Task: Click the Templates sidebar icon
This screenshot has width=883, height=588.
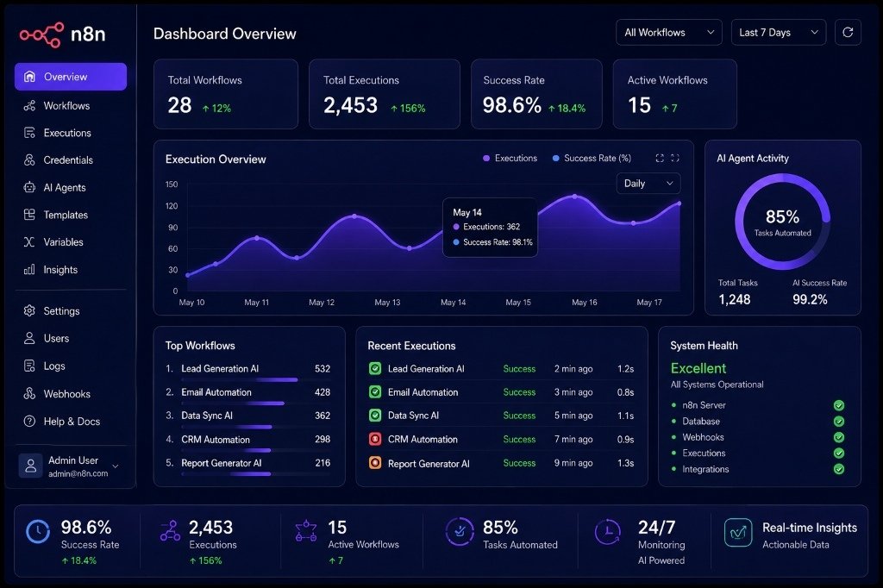Action: pyautogui.click(x=29, y=215)
